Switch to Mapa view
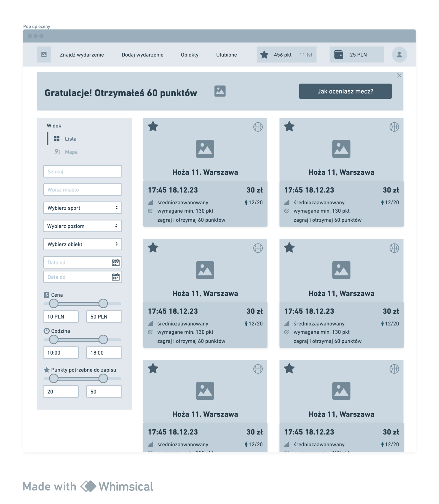 (x=71, y=152)
